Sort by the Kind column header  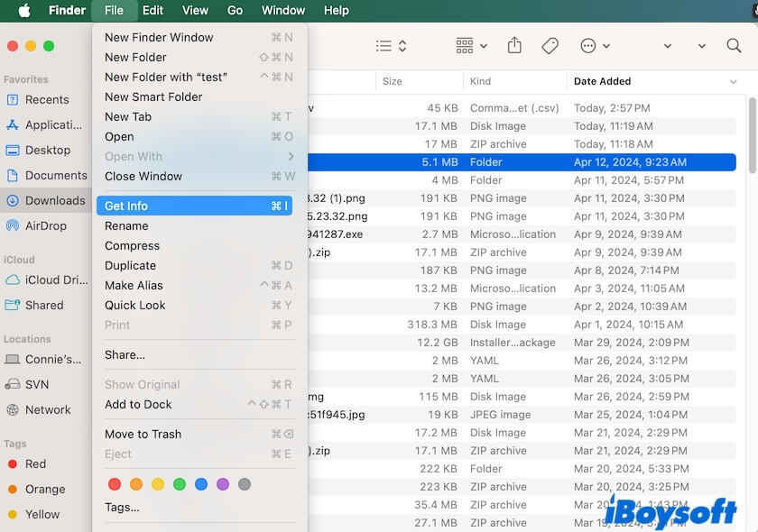coord(515,81)
